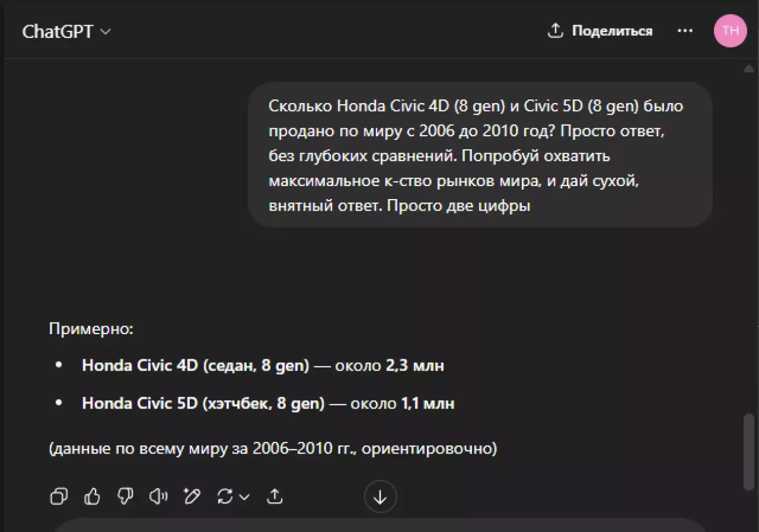Screen dimensions: 759x532
Task: Jump to bottom with the down-arrow button
Action: [381, 497]
